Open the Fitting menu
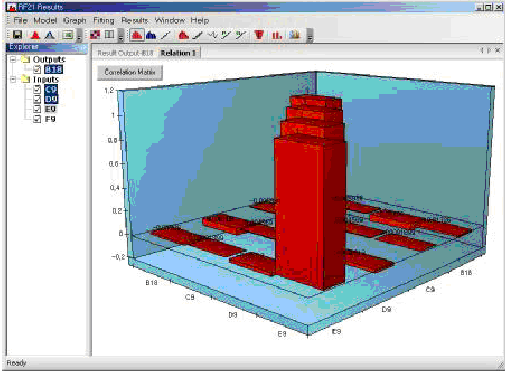This screenshot has height=371, width=505. (x=104, y=21)
